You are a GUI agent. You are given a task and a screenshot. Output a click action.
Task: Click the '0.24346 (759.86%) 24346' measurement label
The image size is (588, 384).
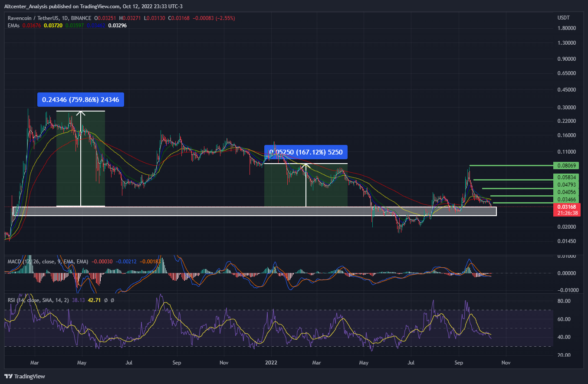click(x=81, y=100)
